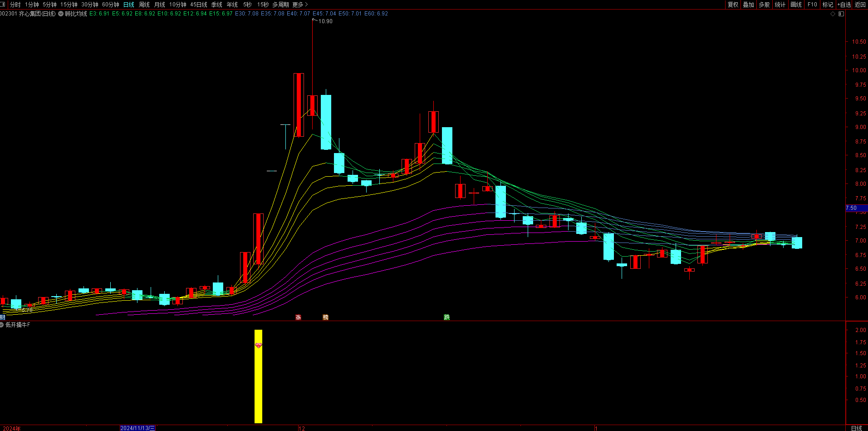The image size is (868, 431).
Task: Click the E10: 6.92 moving average value
Action: pos(169,14)
